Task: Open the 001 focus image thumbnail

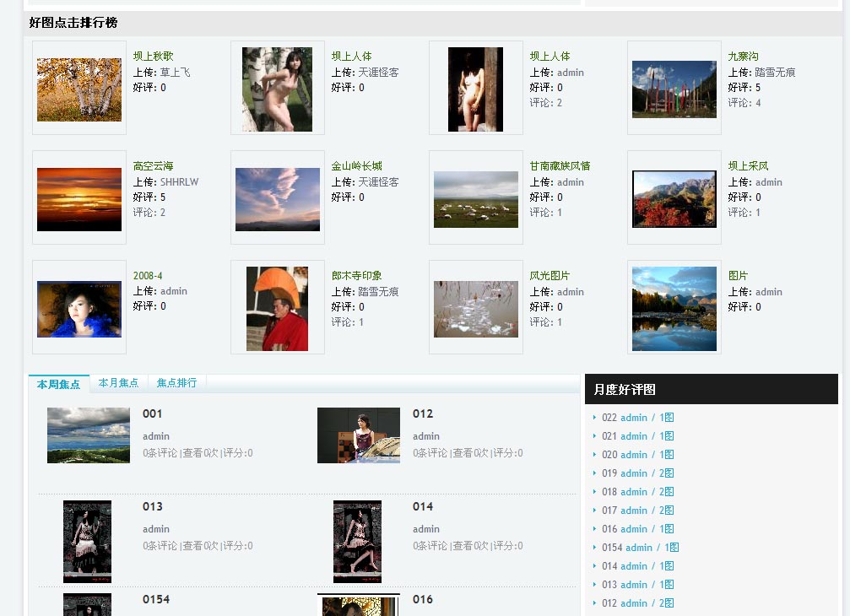Action: click(89, 435)
